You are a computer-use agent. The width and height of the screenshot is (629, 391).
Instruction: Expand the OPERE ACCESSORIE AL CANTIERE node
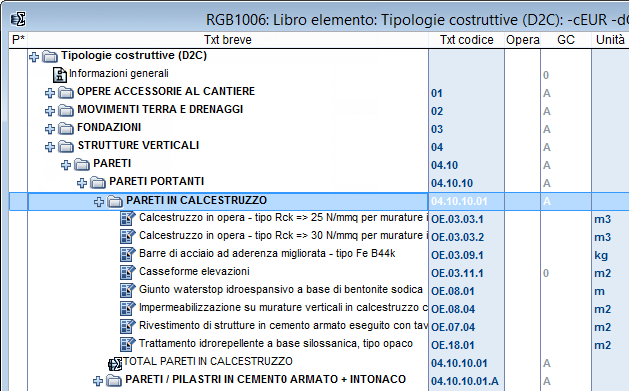tap(50, 93)
